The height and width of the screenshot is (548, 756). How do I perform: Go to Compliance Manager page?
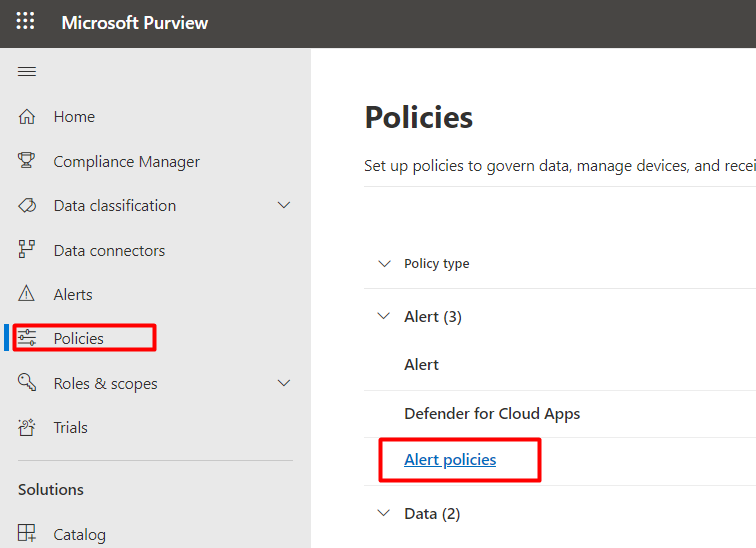(x=126, y=161)
